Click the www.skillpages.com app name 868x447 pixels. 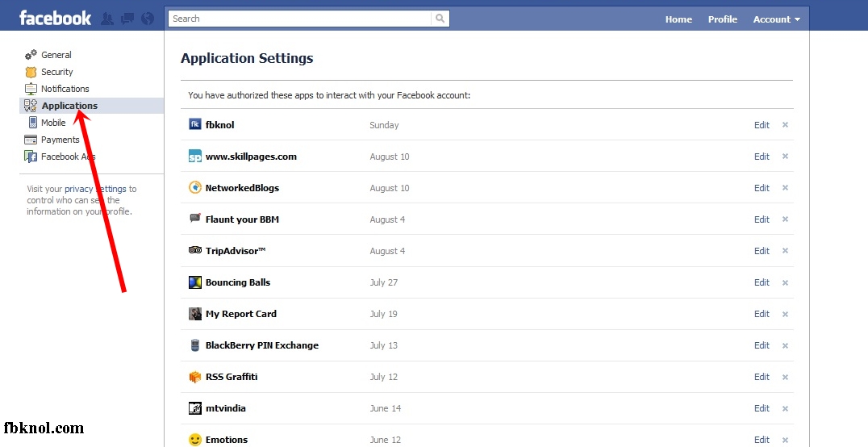(251, 157)
